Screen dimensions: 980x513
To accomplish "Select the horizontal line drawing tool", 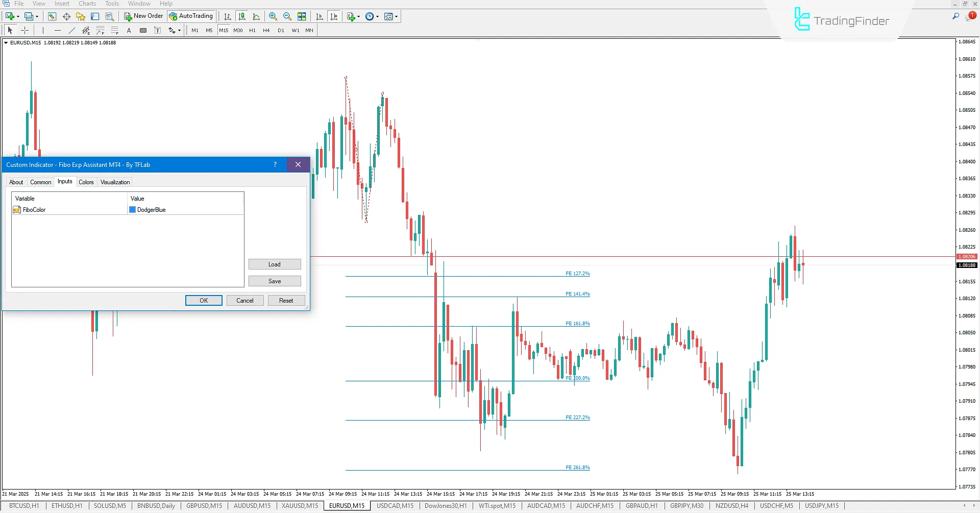I will click(x=58, y=30).
